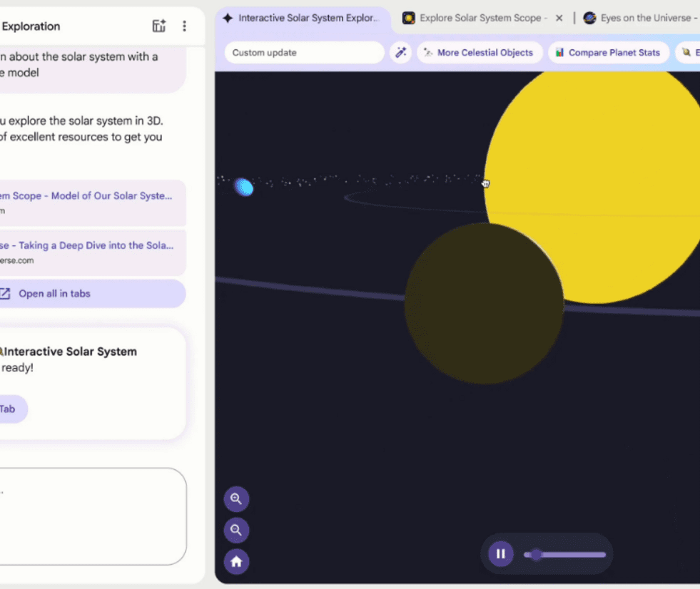
Task: Click into the Custom update field
Action: pos(304,53)
